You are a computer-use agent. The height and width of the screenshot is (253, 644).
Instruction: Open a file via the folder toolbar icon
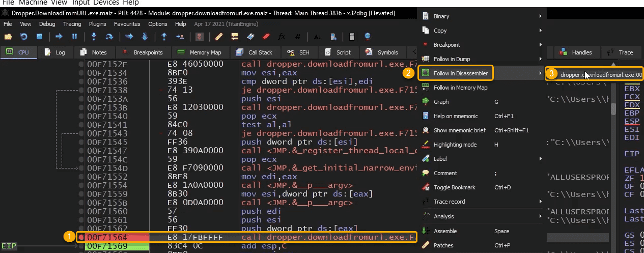click(8, 37)
